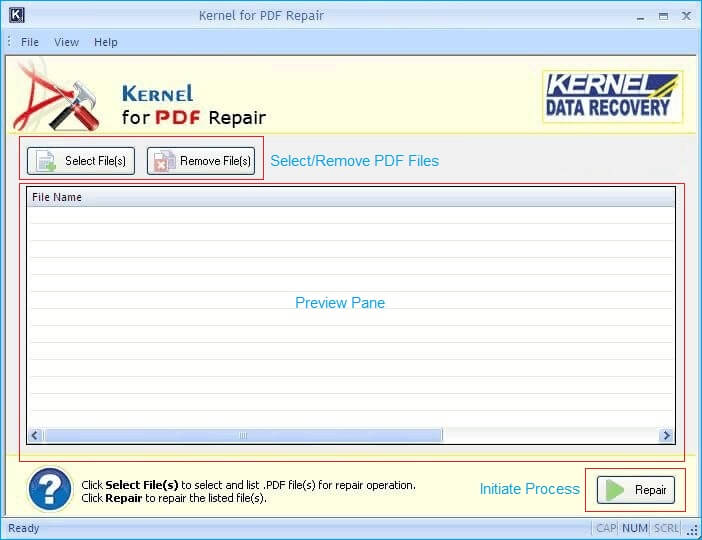Image resolution: width=702 pixels, height=540 pixels.
Task: Maximize the Kernel for PDF Repair window
Action: [663, 17]
